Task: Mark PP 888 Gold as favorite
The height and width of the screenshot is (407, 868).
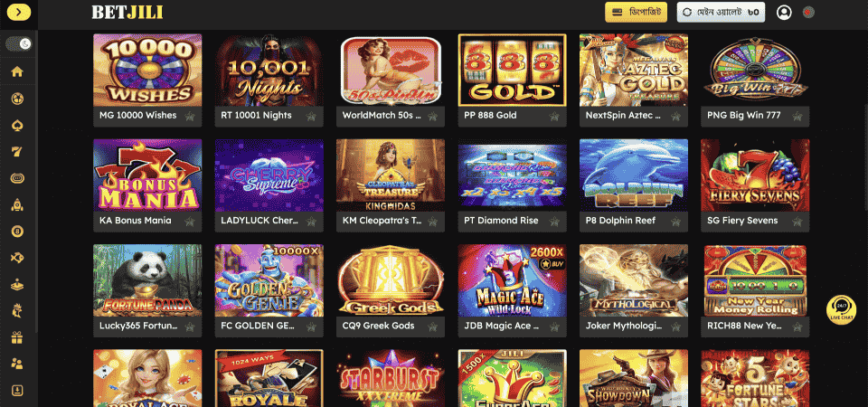Action: (554, 116)
